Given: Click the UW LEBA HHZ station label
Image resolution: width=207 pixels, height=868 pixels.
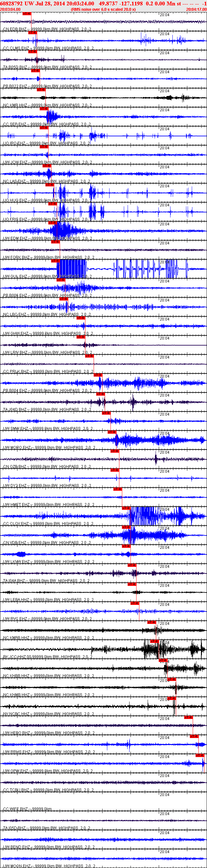Looking at the screenshot, I should coord(49,600).
